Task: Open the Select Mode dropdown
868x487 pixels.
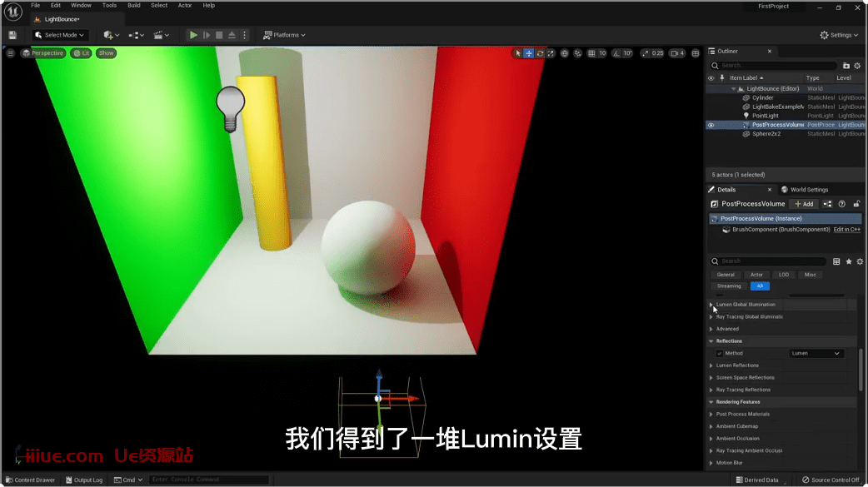Action: point(60,35)
